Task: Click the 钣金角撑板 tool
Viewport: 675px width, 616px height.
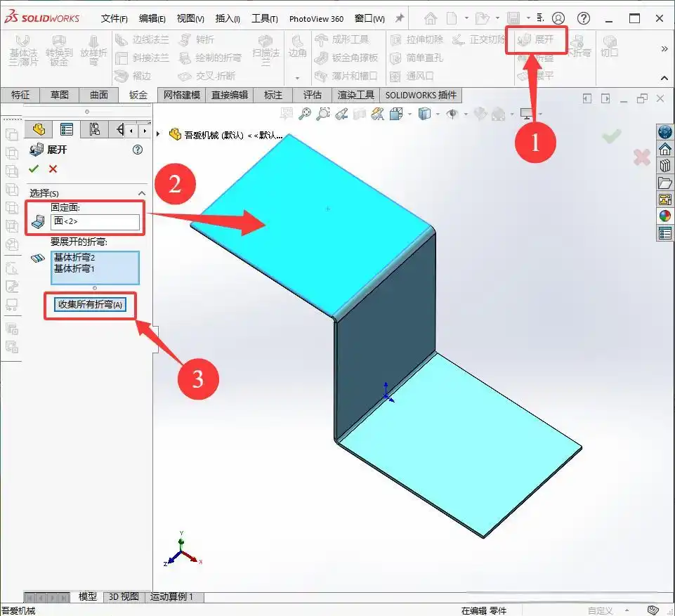Action: pyautogui.click(x=346, y=58)
